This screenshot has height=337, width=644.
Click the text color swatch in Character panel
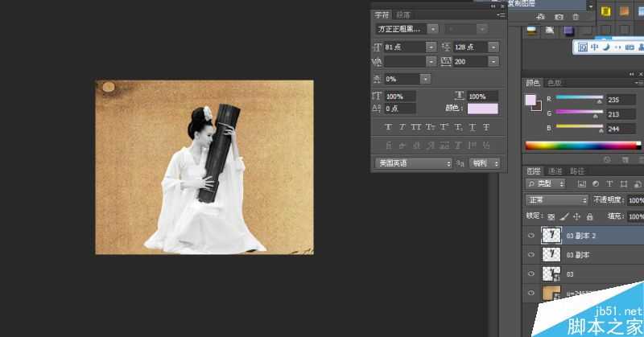[482, 109]
